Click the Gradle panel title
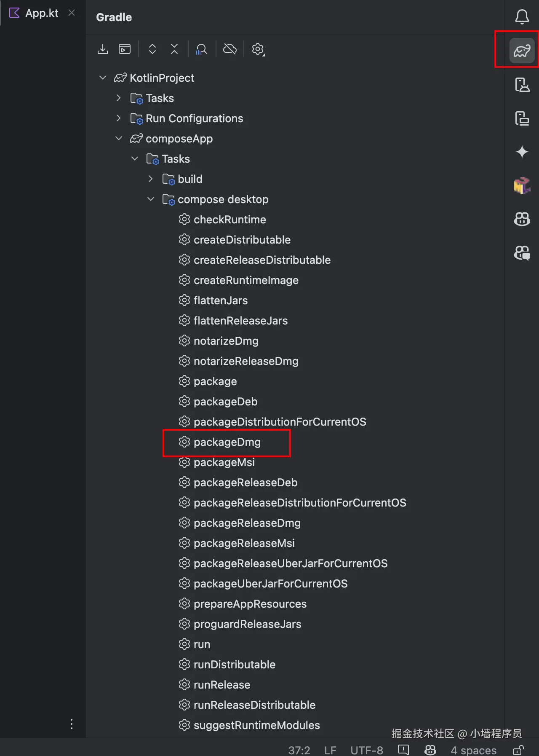 (114, 17)
